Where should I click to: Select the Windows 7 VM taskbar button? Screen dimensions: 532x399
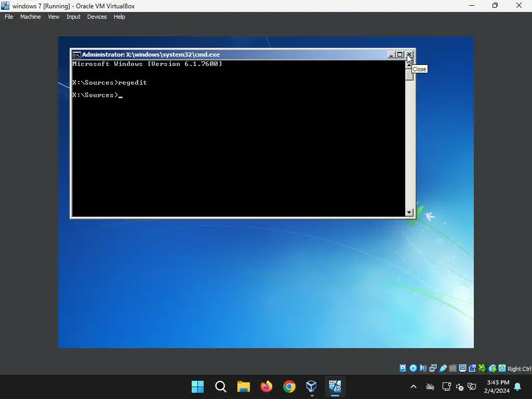[x=335, y=387]
